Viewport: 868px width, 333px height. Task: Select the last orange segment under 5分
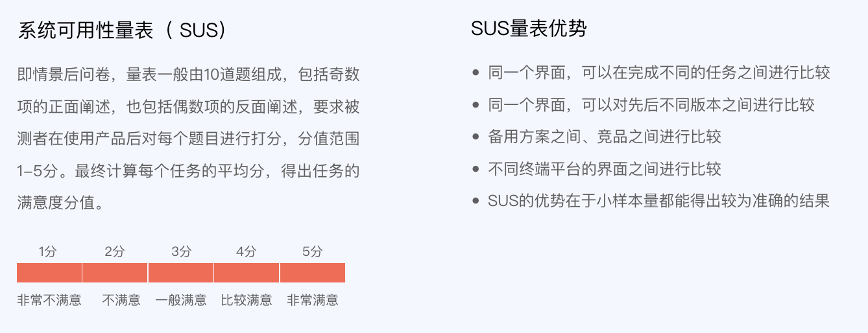pos(312,273)
